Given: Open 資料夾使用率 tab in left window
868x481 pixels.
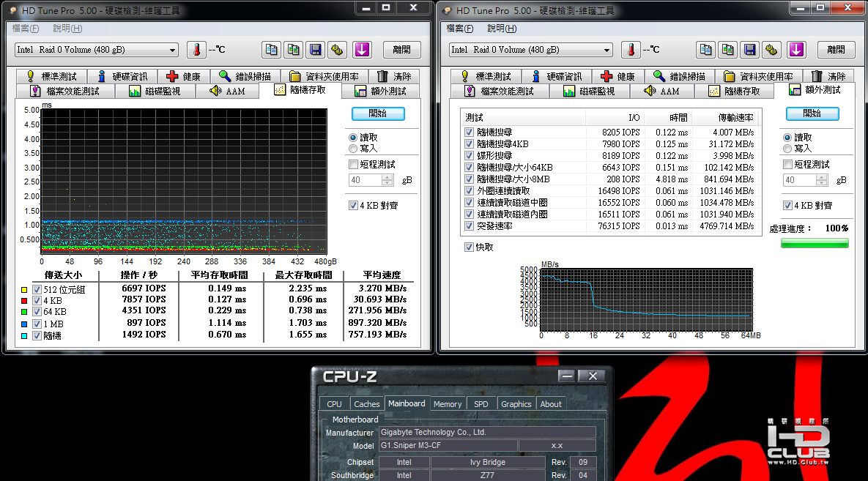Looking at the screenshot, I should point(324,76).
